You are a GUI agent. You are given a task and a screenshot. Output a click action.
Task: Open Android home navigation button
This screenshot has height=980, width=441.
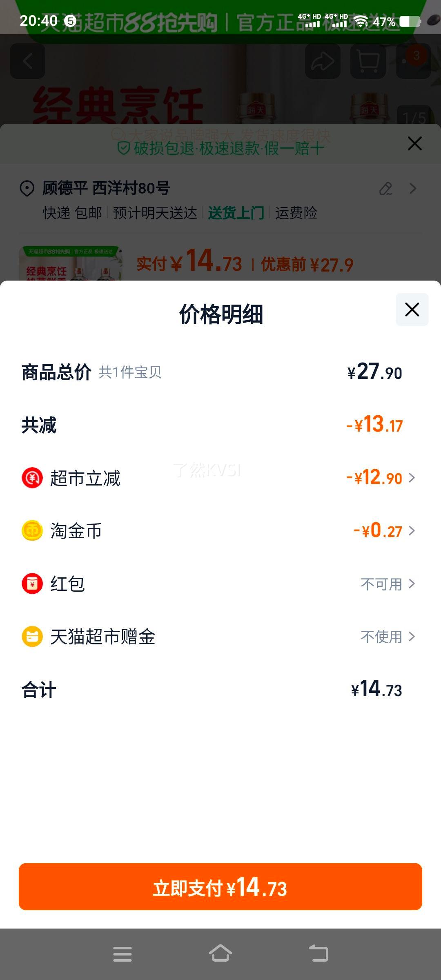(220, 954)
